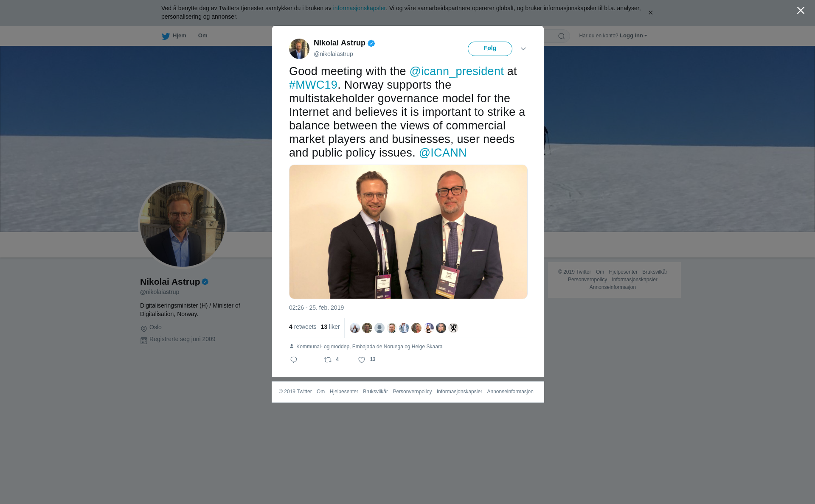Go to Hjem in top navigation
The image size is (815, 504).
pyautogui.click(x=179, y=36)
